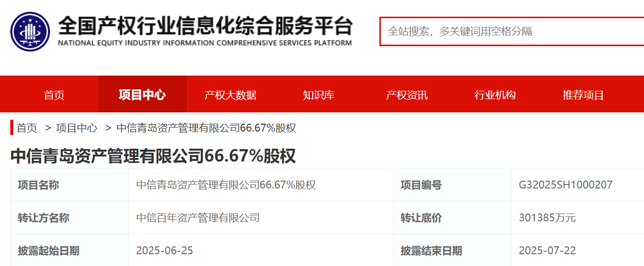The height and width of the screenshot is (266, 644).
Task: Click the 转让底价 label cell
Action: 452,218
